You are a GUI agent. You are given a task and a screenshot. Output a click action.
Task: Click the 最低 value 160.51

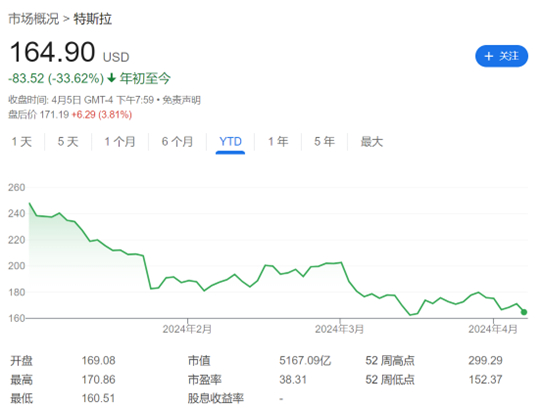pos(98,398)
